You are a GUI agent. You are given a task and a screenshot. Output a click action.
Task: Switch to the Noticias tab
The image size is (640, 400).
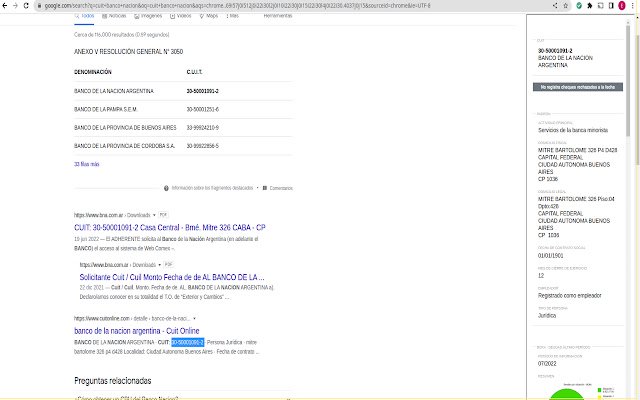[x=114, y=16]
